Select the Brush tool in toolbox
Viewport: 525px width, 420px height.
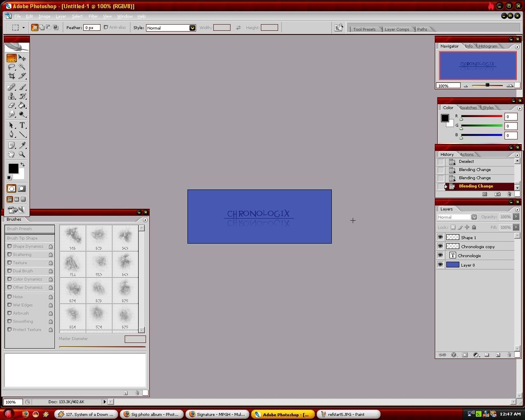22,87
